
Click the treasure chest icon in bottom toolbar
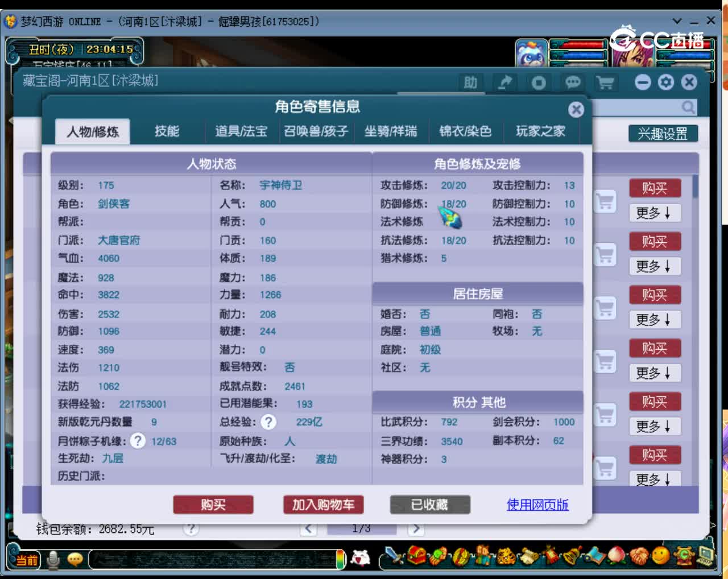pos(416,555)
